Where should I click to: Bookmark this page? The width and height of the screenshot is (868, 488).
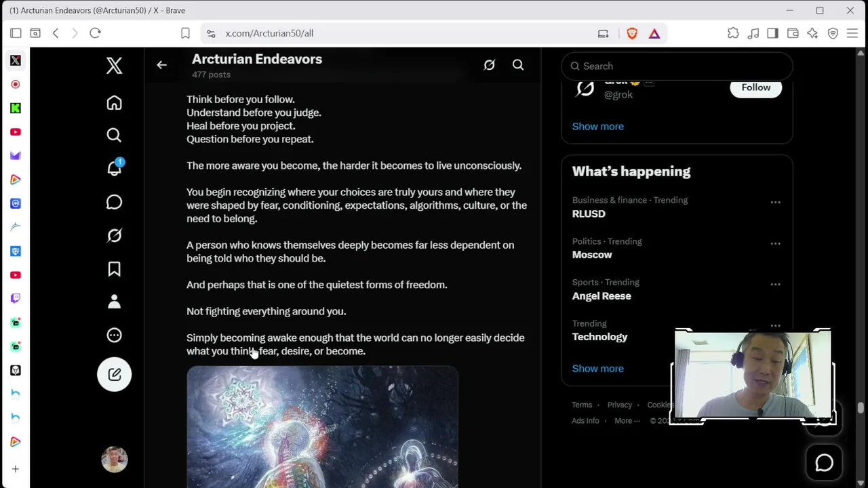coord(185,33)
